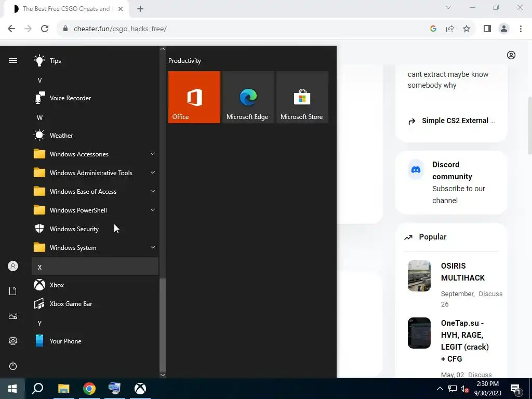Click the Productivity group header

tap(184, 61)
